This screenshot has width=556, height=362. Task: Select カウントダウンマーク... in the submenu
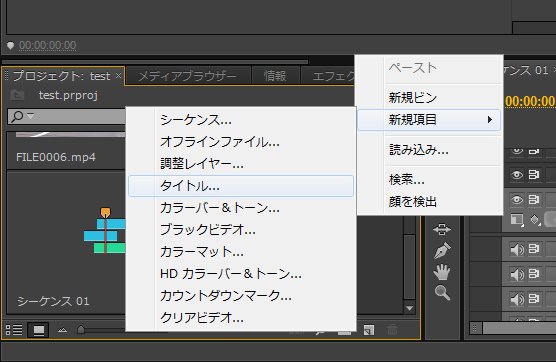tap(241, 296)
